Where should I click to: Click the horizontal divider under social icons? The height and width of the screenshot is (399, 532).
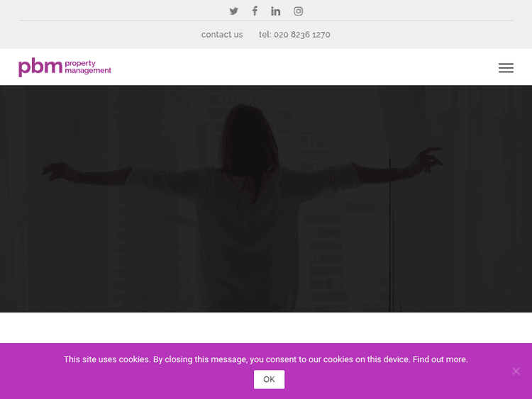click(266, 21)
